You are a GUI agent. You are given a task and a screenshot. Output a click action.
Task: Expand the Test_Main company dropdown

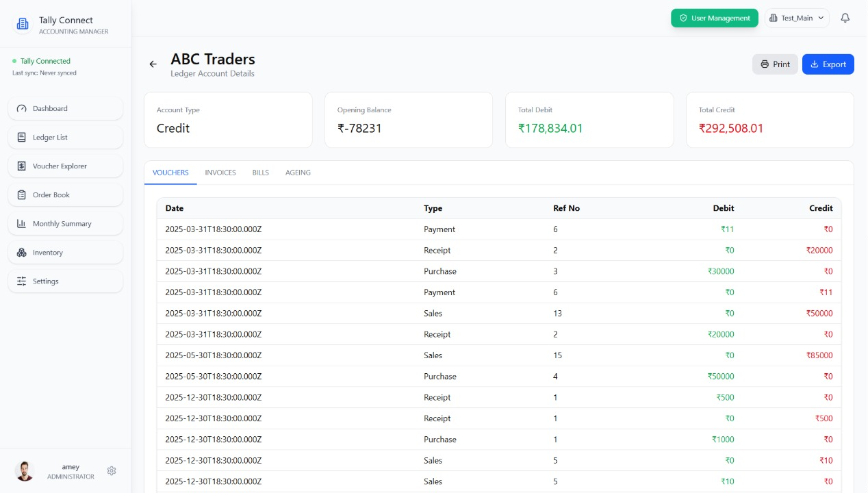[797, 18]
